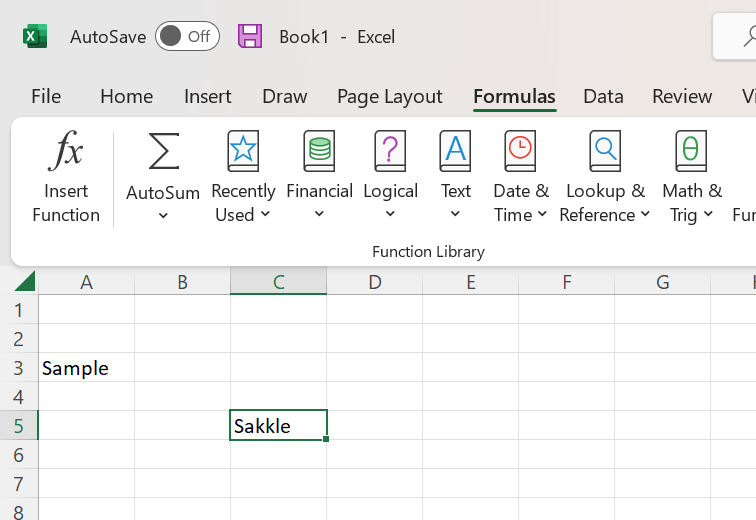
Task: Go to the Page Layout tab
Action: [x=390, y=97]
